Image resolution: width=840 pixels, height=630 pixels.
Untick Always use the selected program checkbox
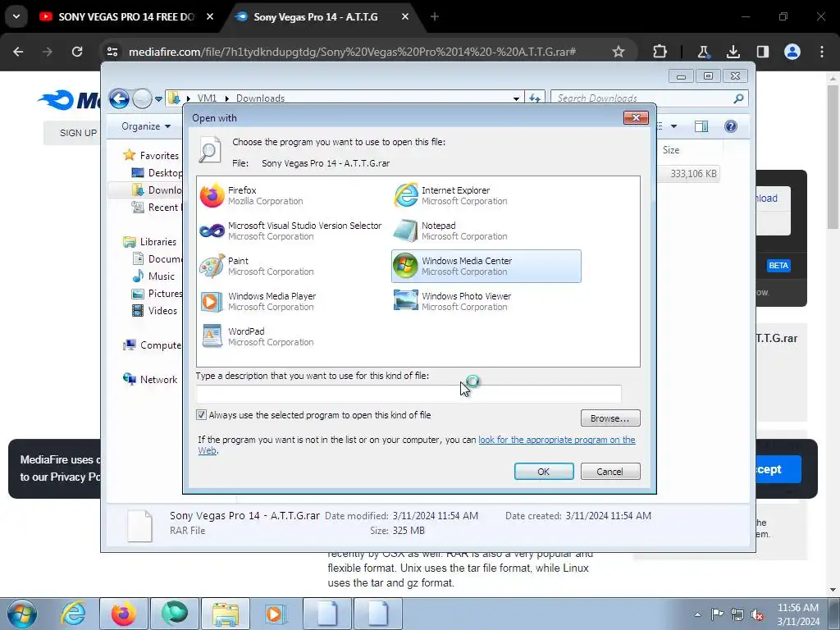(202, 414)
